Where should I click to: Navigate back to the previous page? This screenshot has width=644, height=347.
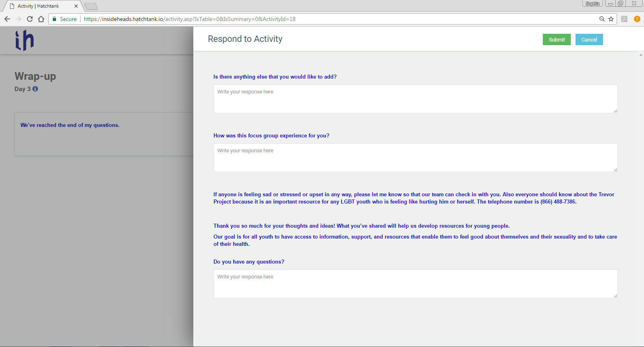point(7,19)
